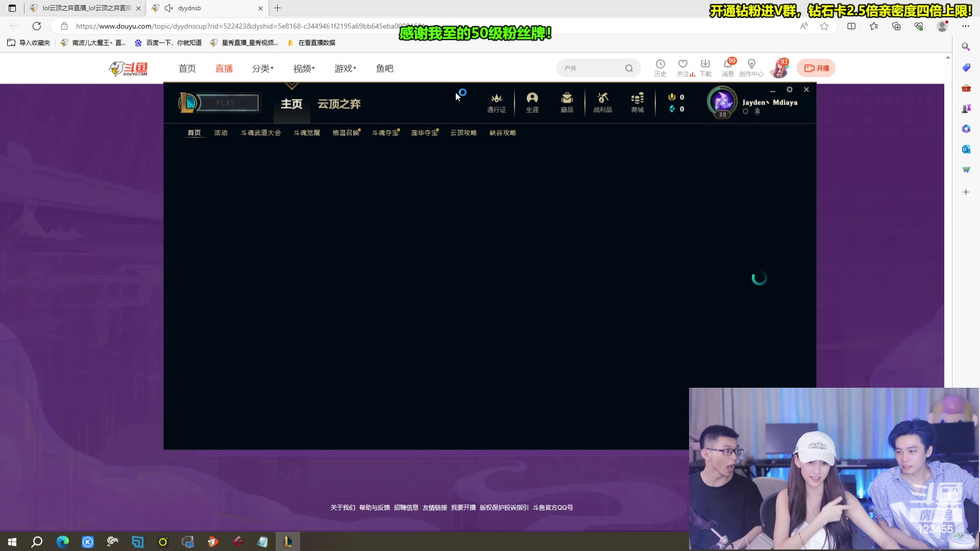The height and width of the screenshot is (551, 980).
Task: Open bookmark 导入收藏夹
Action: (29, 43)
